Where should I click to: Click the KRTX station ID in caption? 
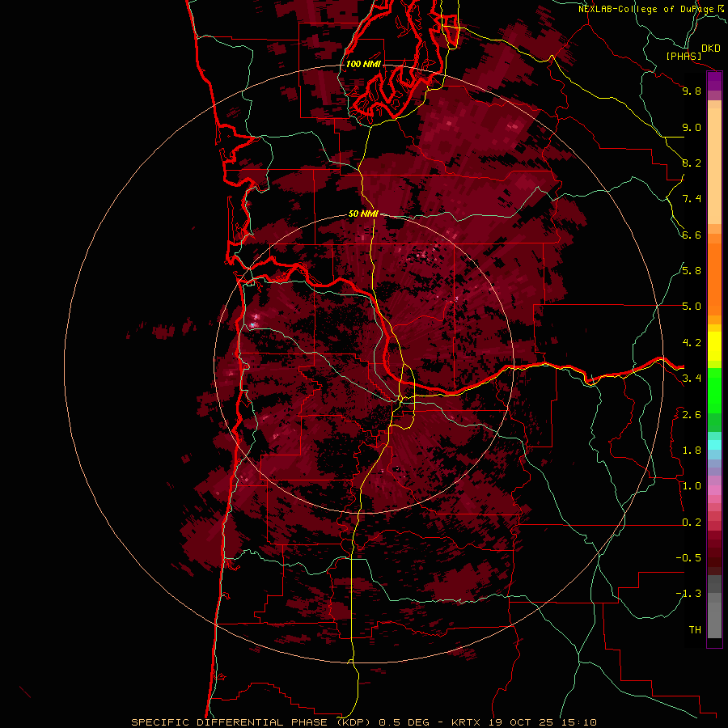click(467, 722)
